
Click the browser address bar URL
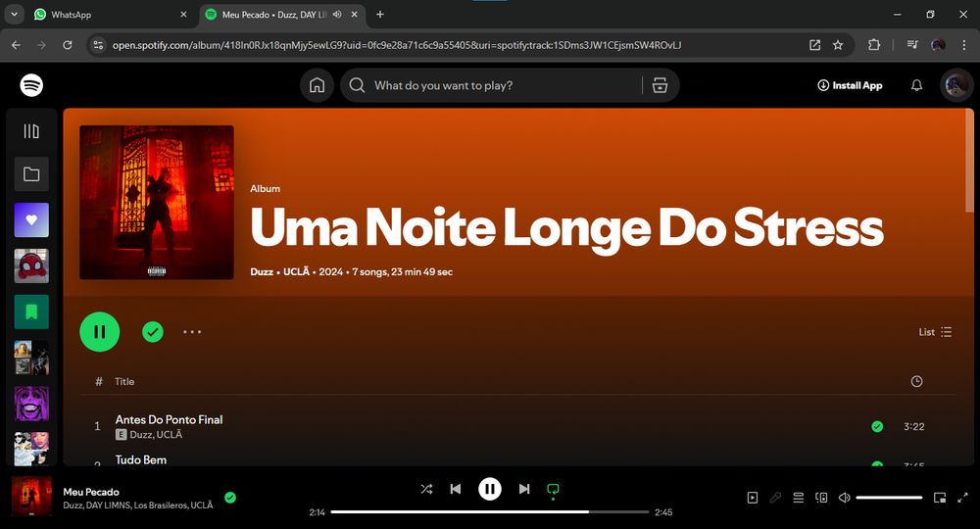(x=396, y=45)
